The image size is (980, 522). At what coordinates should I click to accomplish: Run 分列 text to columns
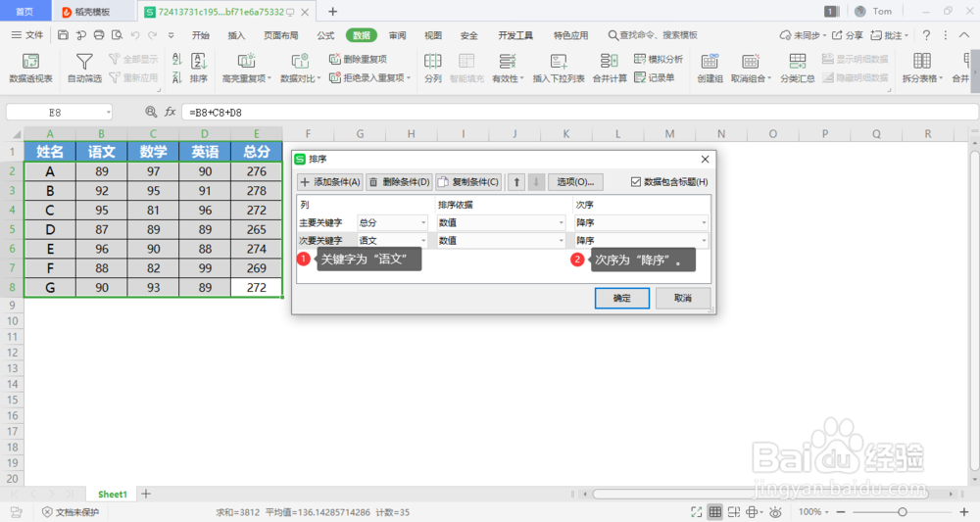(x=432, y=68)
